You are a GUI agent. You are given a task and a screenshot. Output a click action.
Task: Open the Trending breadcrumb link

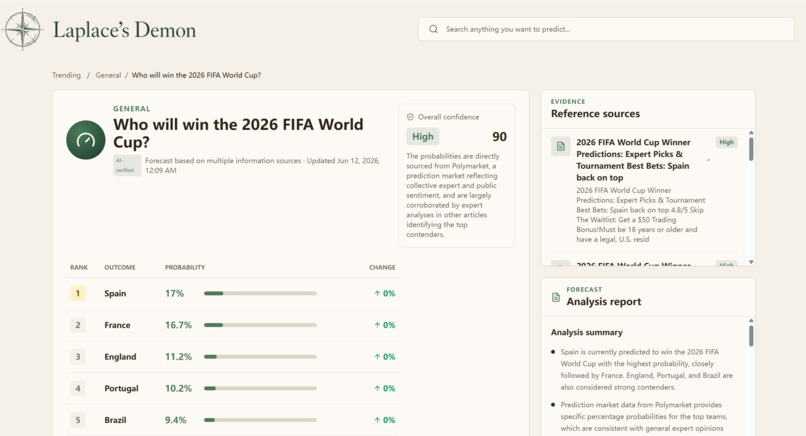[66, 75]
